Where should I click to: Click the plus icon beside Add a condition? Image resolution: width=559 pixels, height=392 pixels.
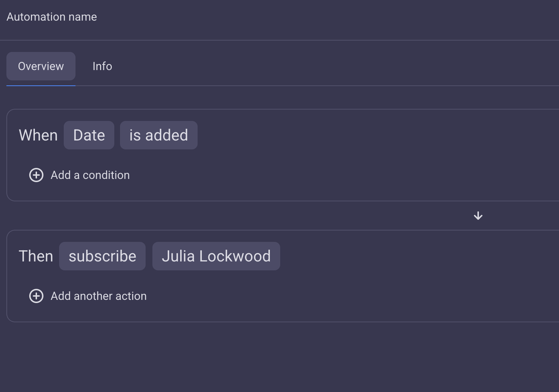36,175
